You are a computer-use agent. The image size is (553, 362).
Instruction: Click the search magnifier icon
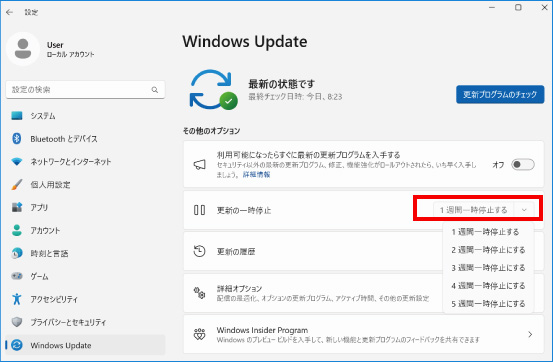(x=155, y=90)
